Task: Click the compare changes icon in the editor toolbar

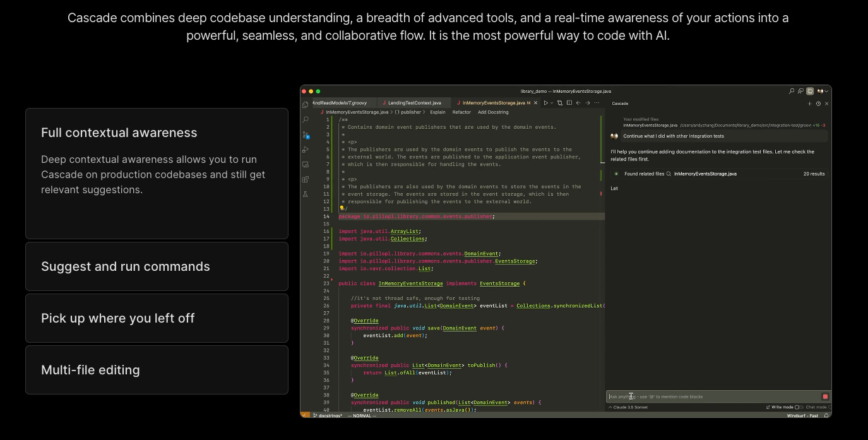Action: [560, 102]
